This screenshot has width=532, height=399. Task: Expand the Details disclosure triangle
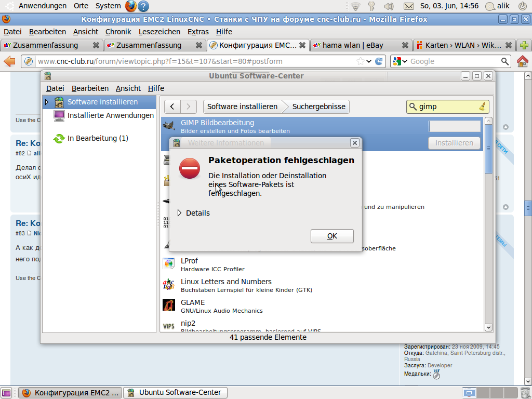click(x=179, y=212)
